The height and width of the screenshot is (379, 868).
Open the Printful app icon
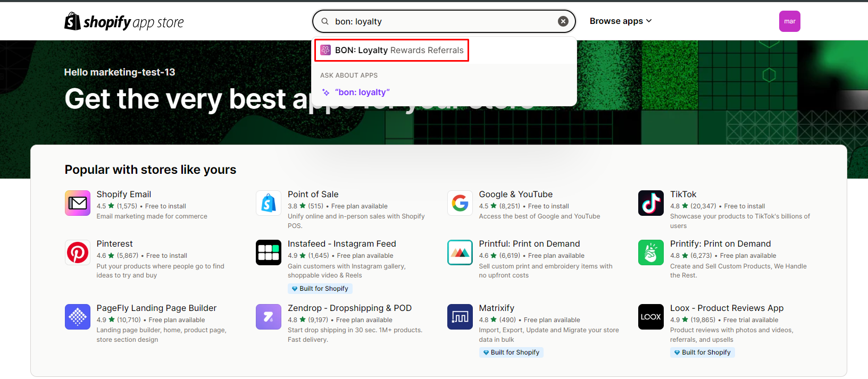click(x=460, y=252)
